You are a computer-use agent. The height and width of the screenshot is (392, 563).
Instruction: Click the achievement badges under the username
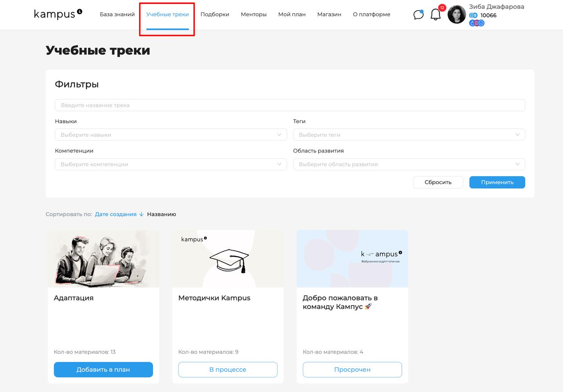(476, 22)
